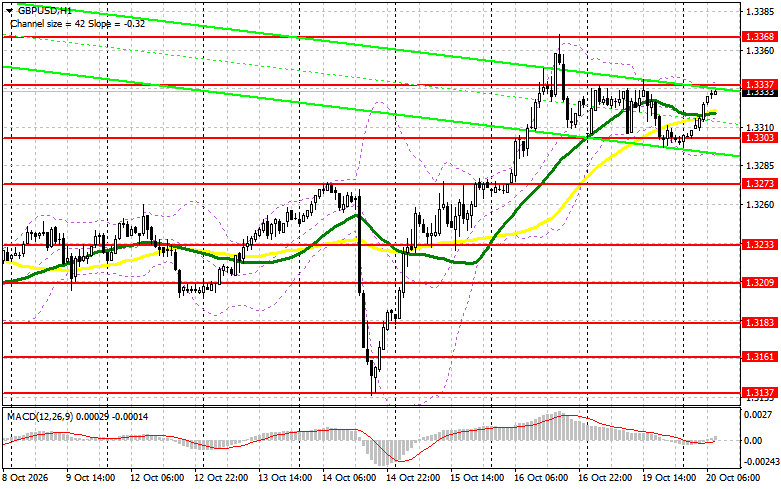Click the 12 Oct 22:00 time label
The height and width of the screenshot is (489, 781).
pos(221,478)
